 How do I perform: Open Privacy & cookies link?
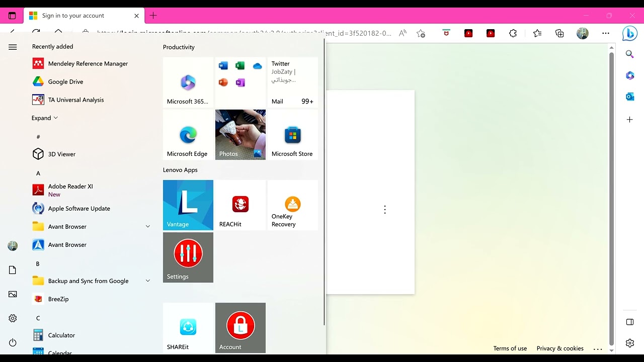click(x=560, y=348)
